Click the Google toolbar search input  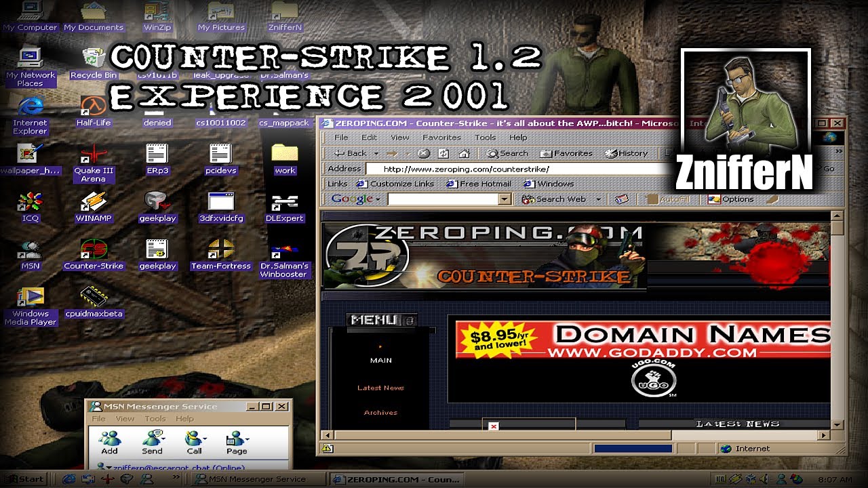coord(444,199)
